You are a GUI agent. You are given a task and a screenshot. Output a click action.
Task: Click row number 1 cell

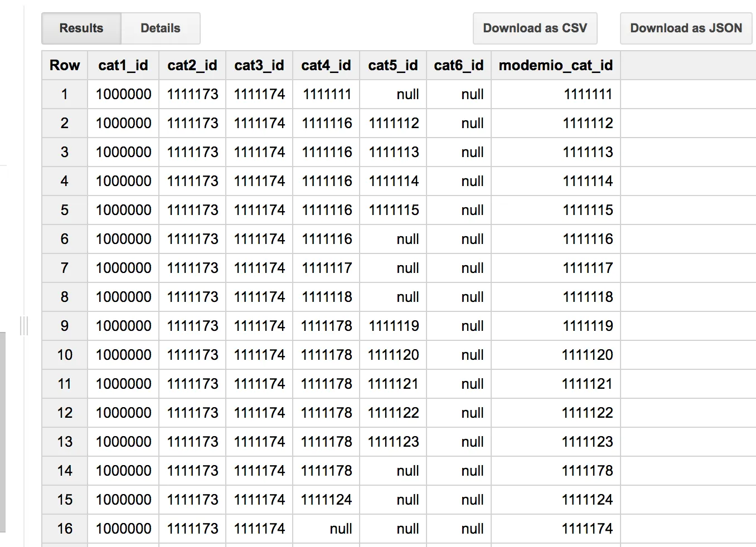click(x=65, y=94)
